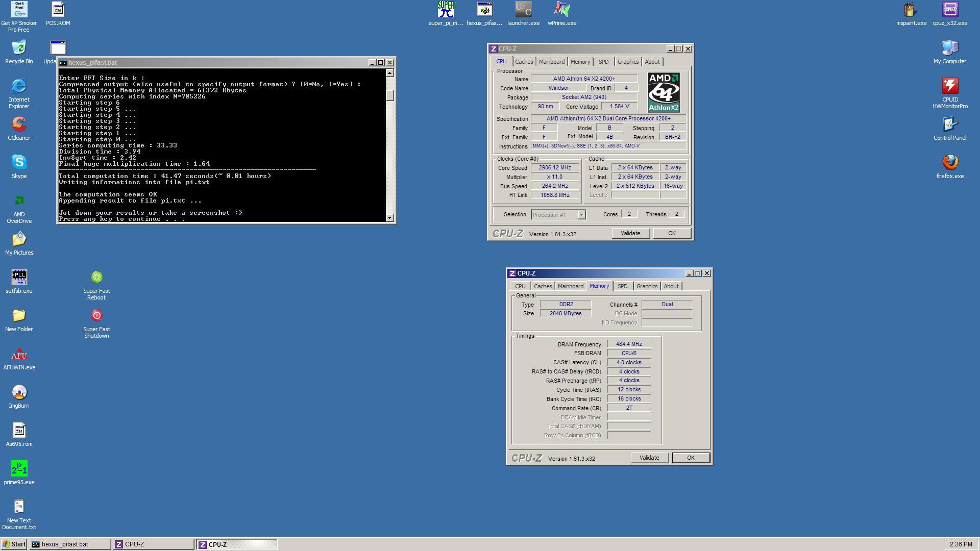
Task: Select New Text Document.txt icon
Action: tap(19, 514)
